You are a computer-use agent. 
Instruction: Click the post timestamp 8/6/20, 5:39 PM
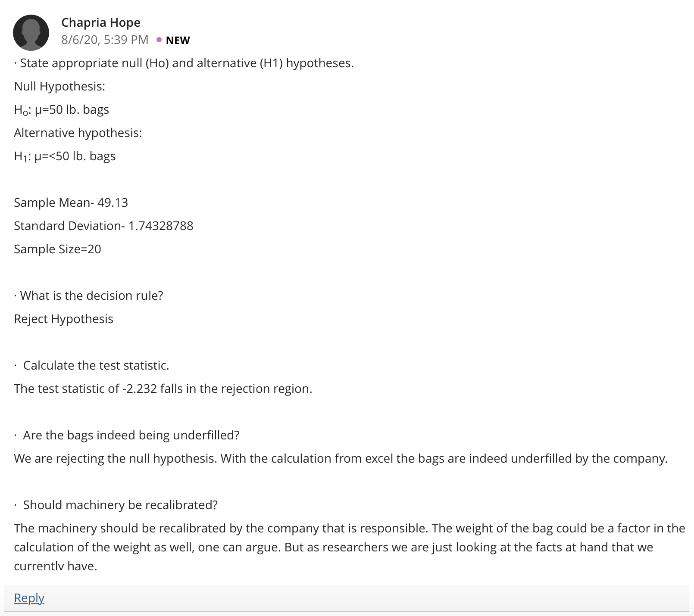tap(105, 40)
